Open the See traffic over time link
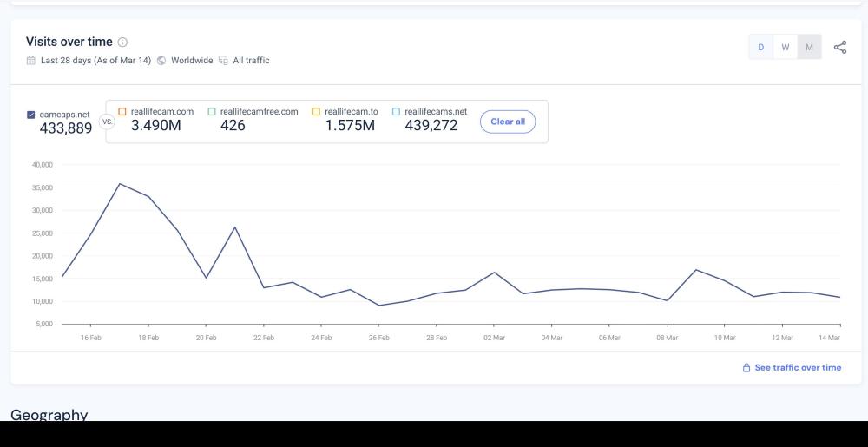The height and width of the screenshot is (447, 868). click(x=798, y=368)
